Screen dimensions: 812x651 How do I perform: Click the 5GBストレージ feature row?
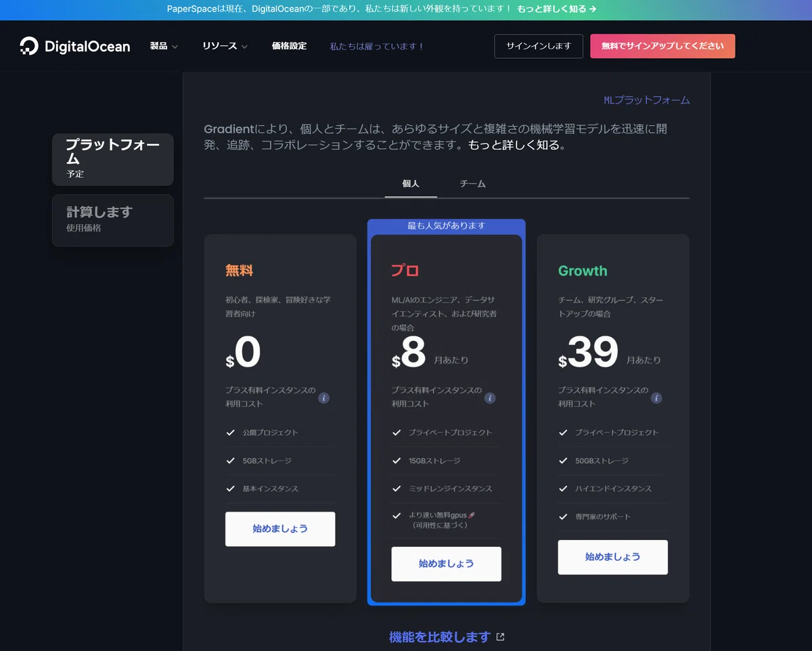pos(280,461)
